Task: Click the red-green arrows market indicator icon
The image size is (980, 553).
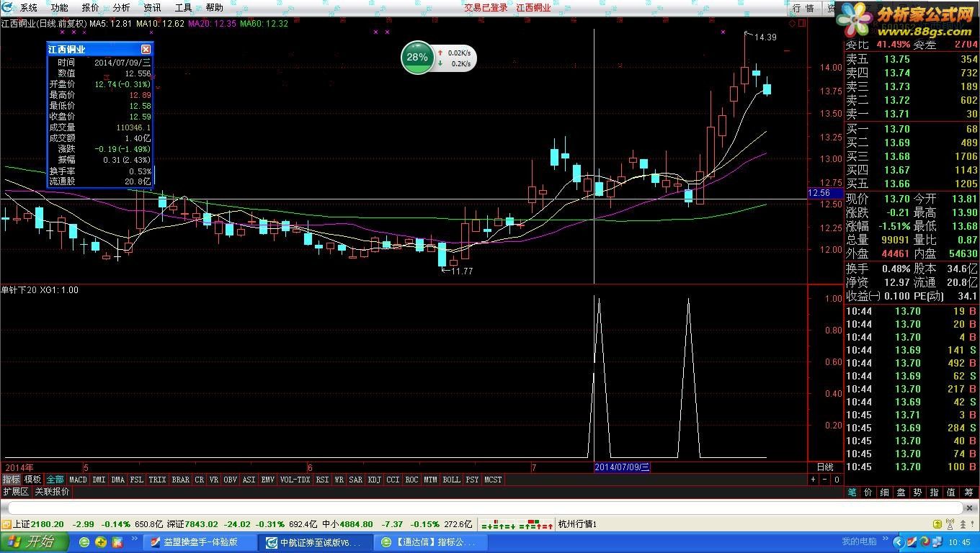Action: tap(535, 524)
